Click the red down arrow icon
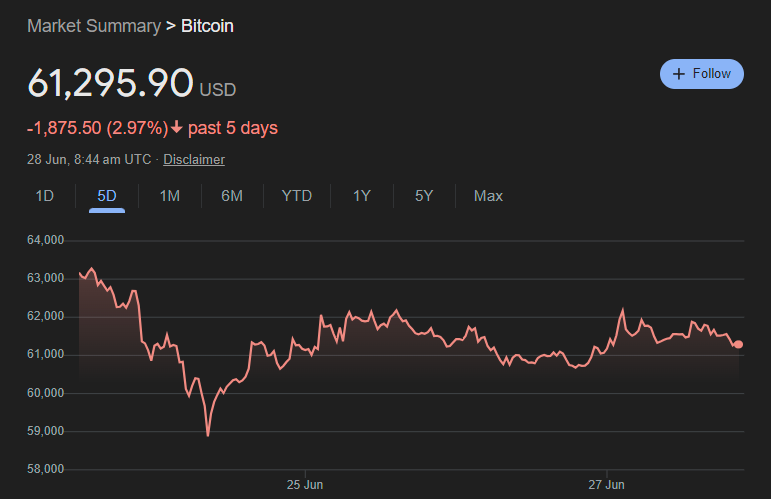This screenshot has width=771, height=499. click(177, 127)
